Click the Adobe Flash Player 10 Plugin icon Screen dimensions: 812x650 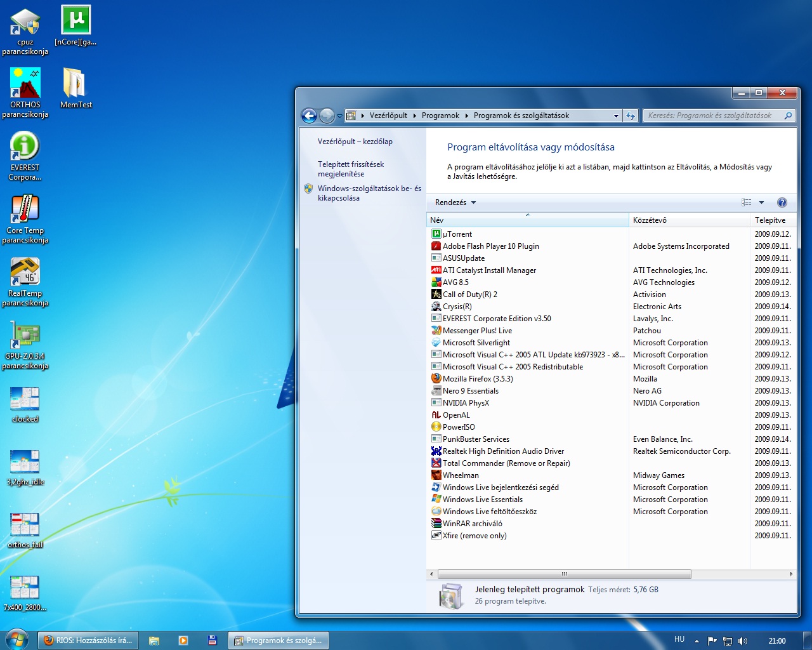tap(436, 246)
